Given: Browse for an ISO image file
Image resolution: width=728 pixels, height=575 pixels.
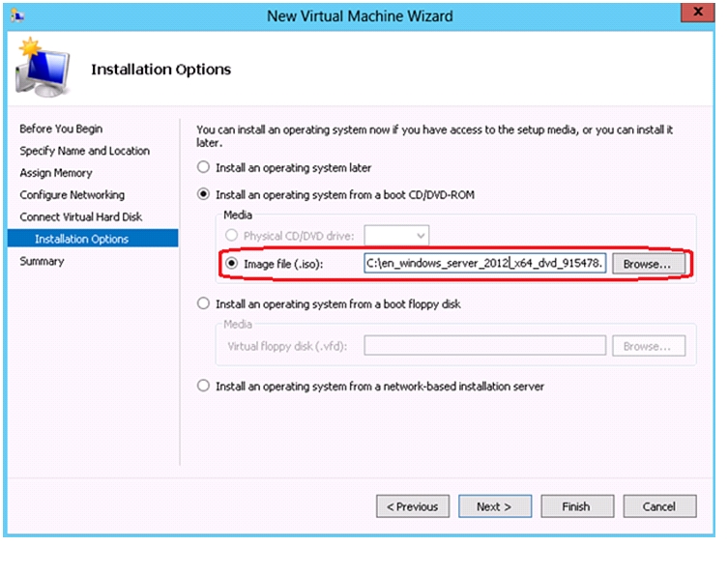Looking at the screenshot, I should (x=648, y=264).
